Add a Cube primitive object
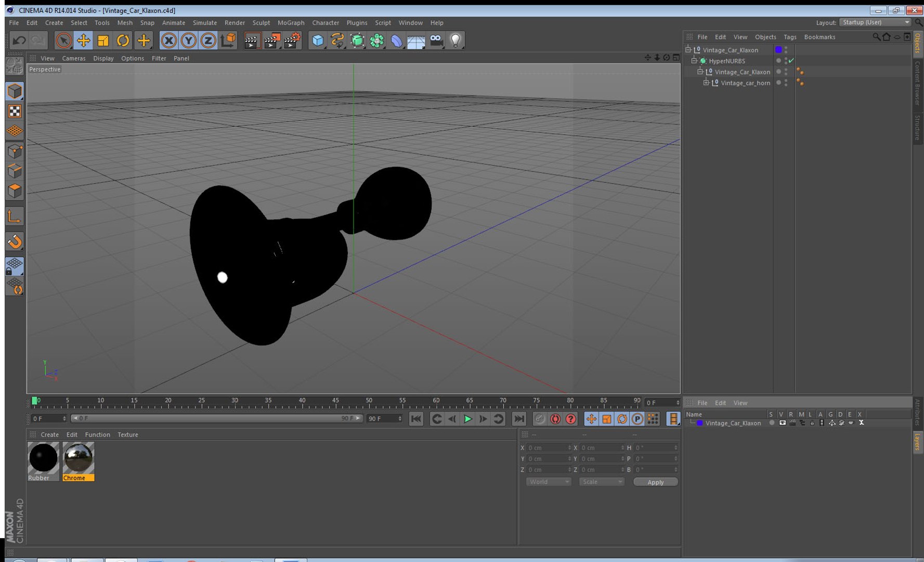This screenshot has width=924, height=562. pyautogui.click(x=318, y=40)
